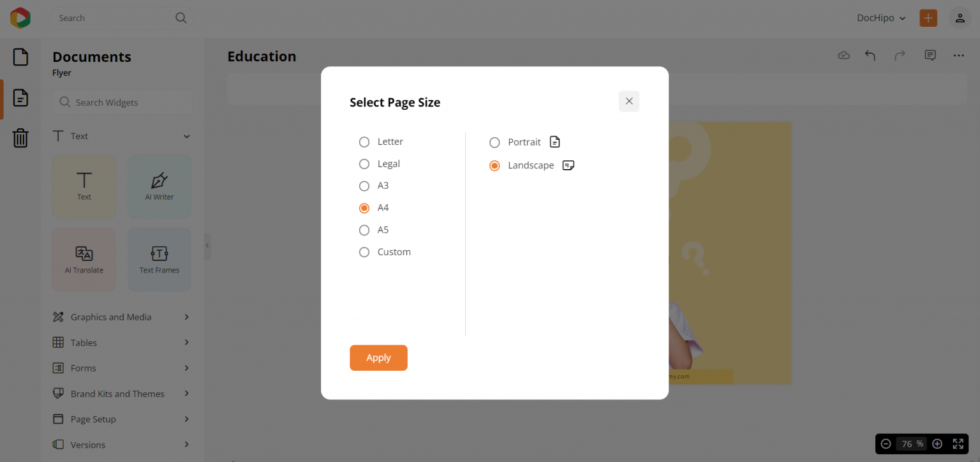The height and width of the screenshot is (462, 980).
Task: Select the AI Writer widget
Action: point(159,186)
